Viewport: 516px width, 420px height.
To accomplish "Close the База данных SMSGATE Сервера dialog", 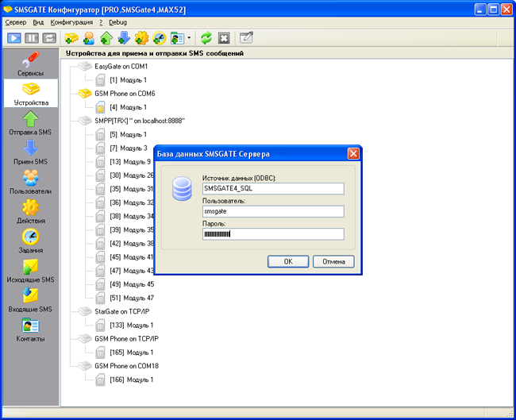I will click(x=353, y=154).
